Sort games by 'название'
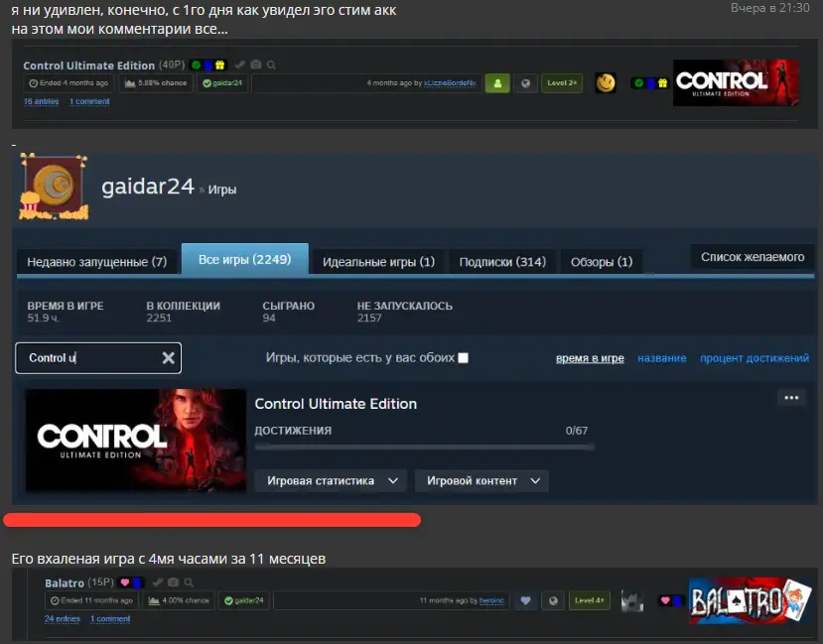The width and height of the screenshot is (823, 644). point(662,358)
